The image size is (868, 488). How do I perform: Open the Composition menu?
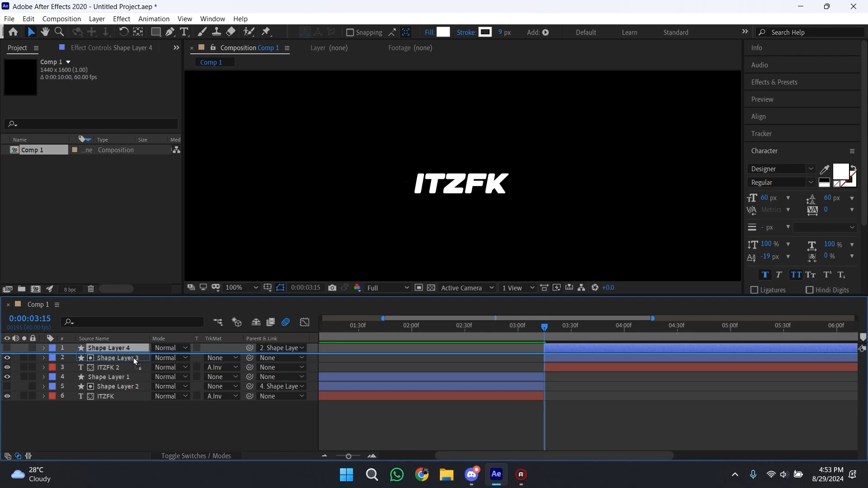[61, 19]
